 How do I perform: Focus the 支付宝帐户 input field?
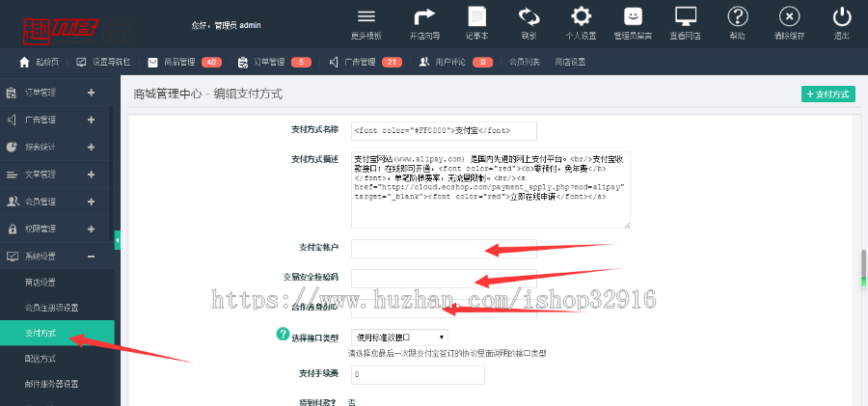pos(444,249)
